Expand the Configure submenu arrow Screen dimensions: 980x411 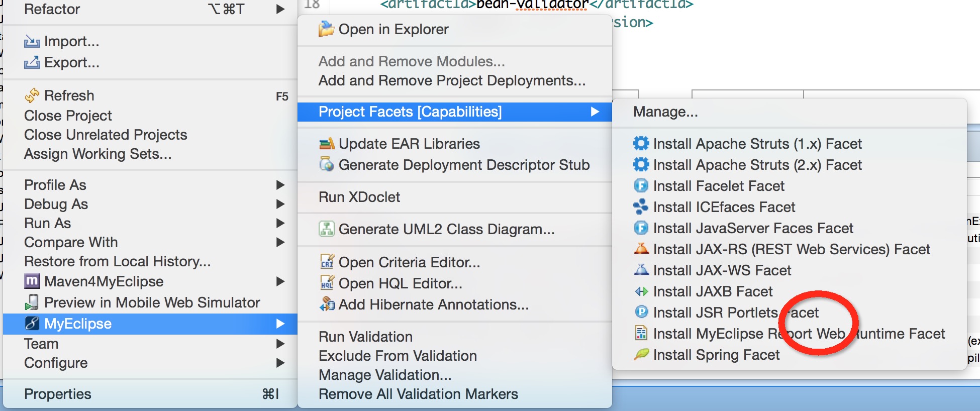280,363
